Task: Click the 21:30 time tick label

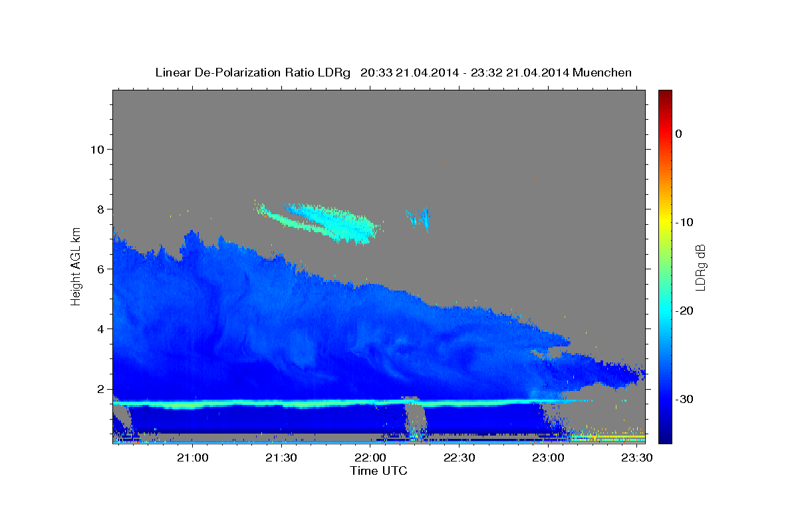Action: coord(281,458)
